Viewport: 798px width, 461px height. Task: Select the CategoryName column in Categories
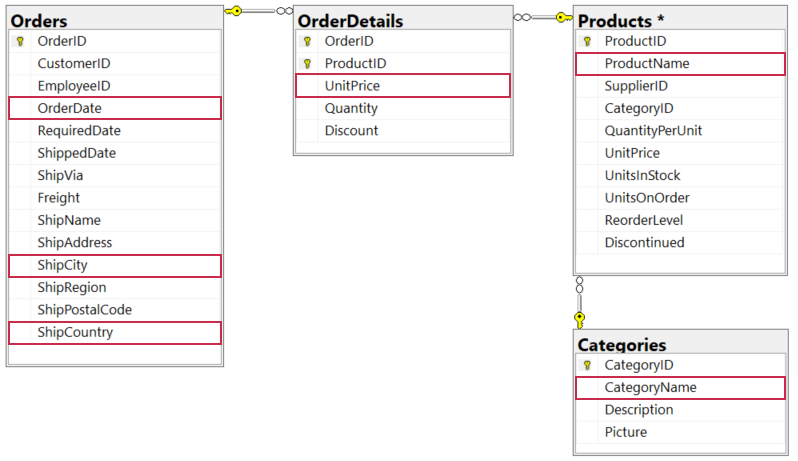[680, 388]
